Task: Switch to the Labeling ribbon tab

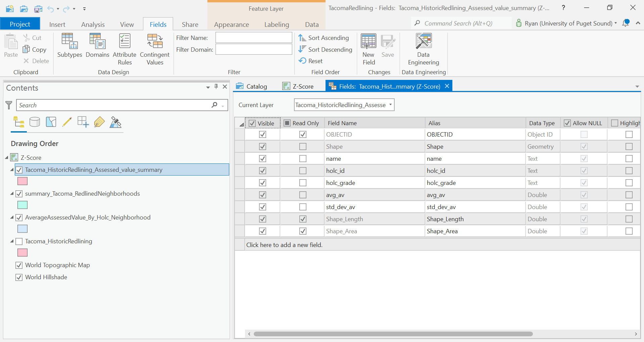Action: pos(277,25)
